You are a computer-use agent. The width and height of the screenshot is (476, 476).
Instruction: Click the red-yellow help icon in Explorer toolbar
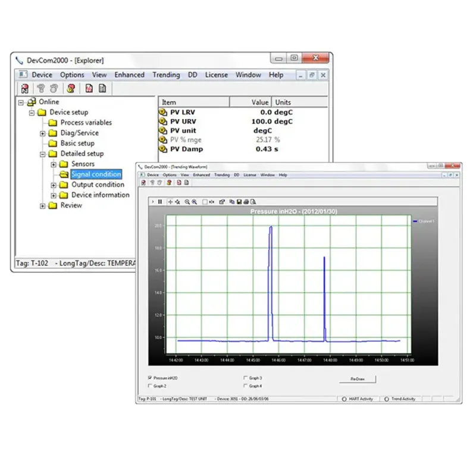click(71, 88)
